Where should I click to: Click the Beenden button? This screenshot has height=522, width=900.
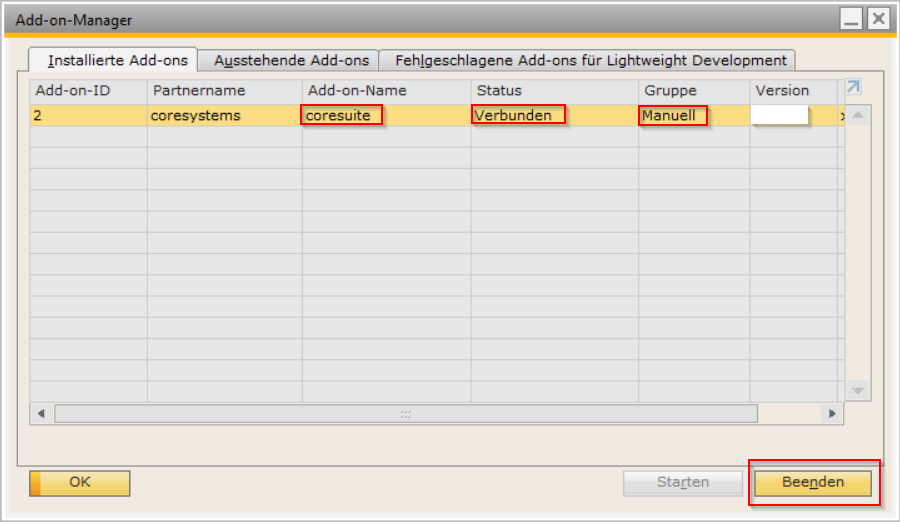click(x=813, y=482)
